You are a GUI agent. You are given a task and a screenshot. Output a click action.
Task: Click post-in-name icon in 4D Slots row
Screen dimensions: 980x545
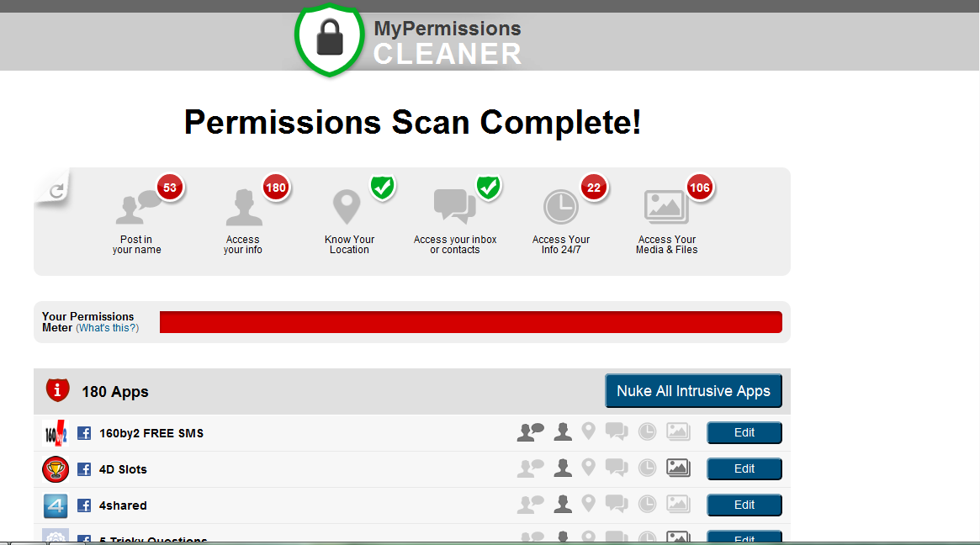click(x=531, y=468)
